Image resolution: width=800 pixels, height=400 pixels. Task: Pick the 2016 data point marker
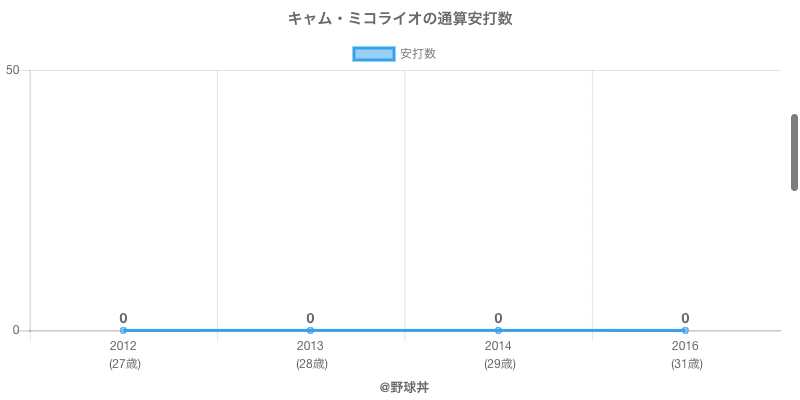(685, 330)
